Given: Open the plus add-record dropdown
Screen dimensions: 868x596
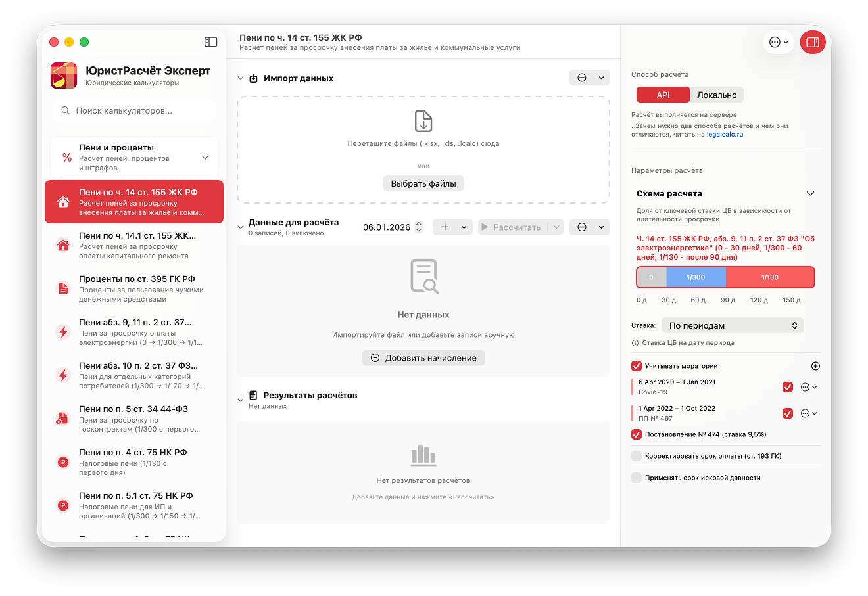Looking at the screenshot, I should pos(452,227).
